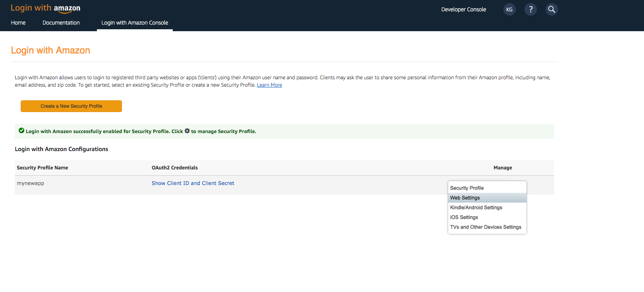
Task: Choose Security Profile from manage menu
Action: [487, 188]
